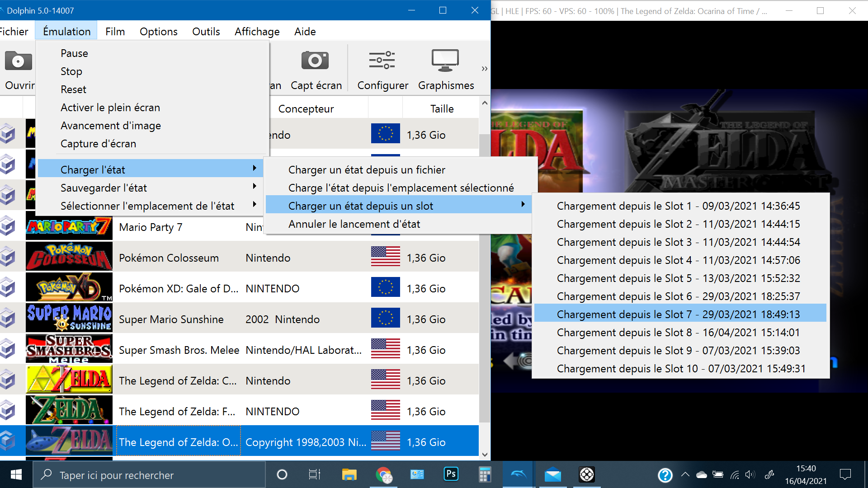Open Mail app from taskbar
The width and height of the screenshot is (868, 488).
[552, 474]
